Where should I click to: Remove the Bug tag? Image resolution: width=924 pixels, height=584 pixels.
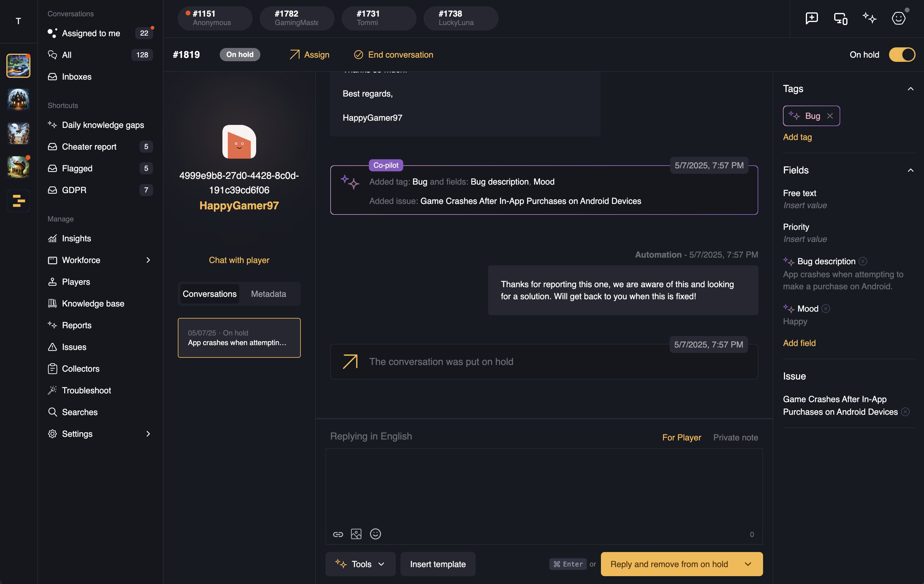[x=830, y=116]
